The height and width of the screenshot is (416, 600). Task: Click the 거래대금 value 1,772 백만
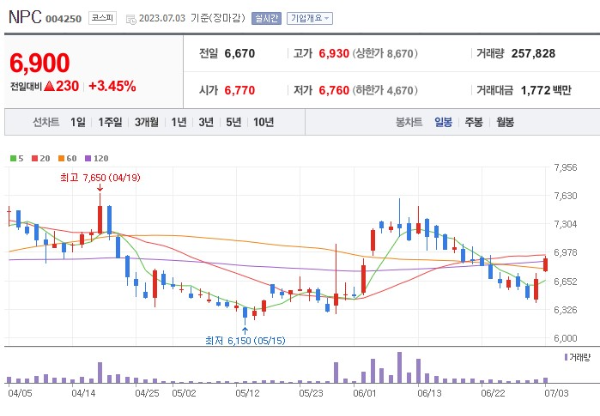546,90
